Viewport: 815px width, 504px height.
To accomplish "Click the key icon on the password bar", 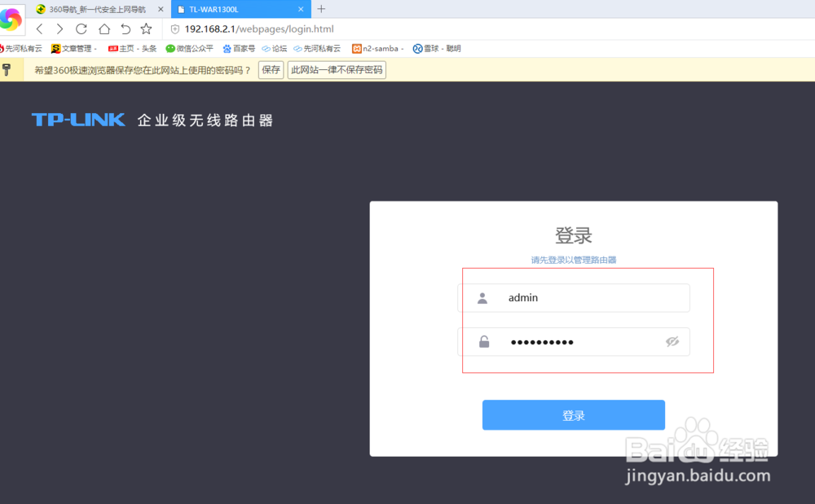I will [9, 69].
